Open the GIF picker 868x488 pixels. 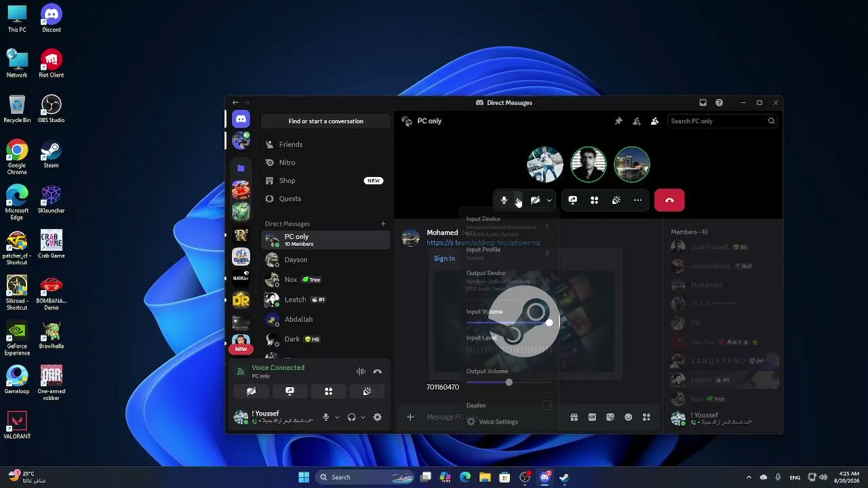click(x=592, y=418)
